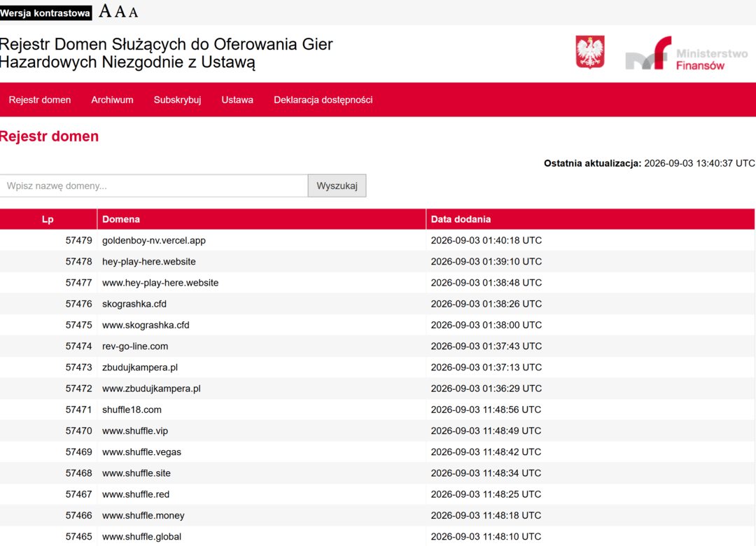Click row number 57479

pos(78,240)
